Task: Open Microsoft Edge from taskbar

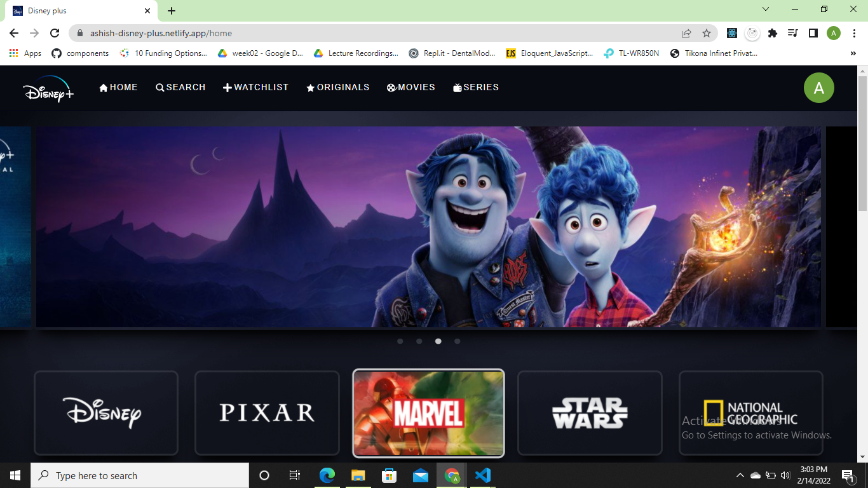Action: (x=327, y=475)
